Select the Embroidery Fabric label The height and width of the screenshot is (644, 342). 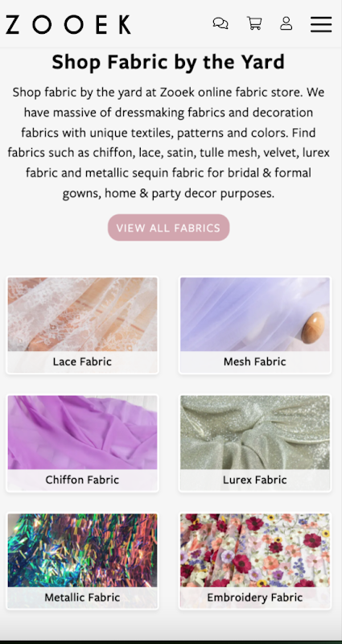tap(254, 597)
